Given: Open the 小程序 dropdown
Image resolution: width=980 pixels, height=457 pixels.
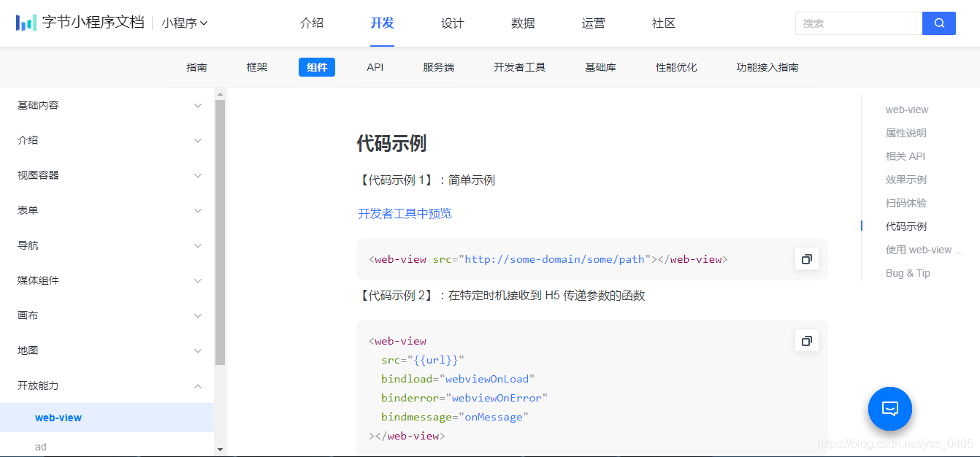Looking at the screenshot, I should click(181, 23).
